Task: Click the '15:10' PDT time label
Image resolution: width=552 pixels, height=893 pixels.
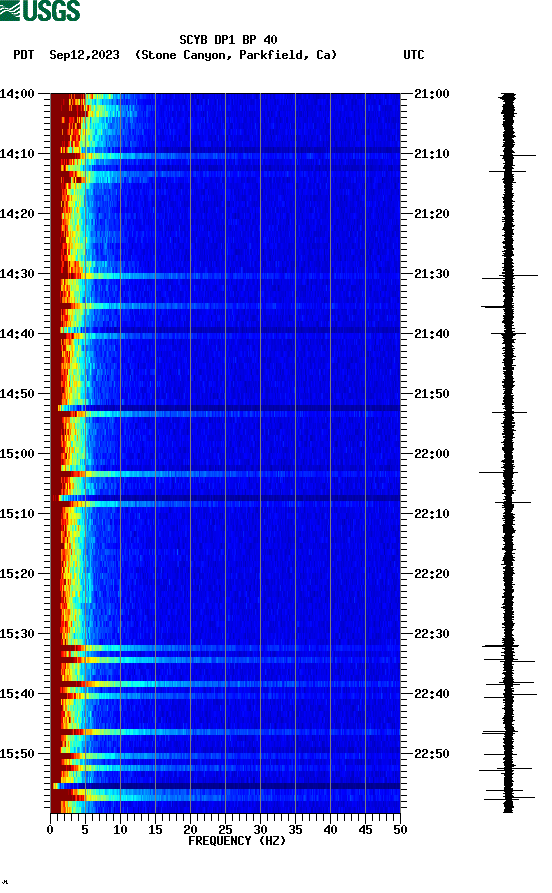Action: (17, 514)
